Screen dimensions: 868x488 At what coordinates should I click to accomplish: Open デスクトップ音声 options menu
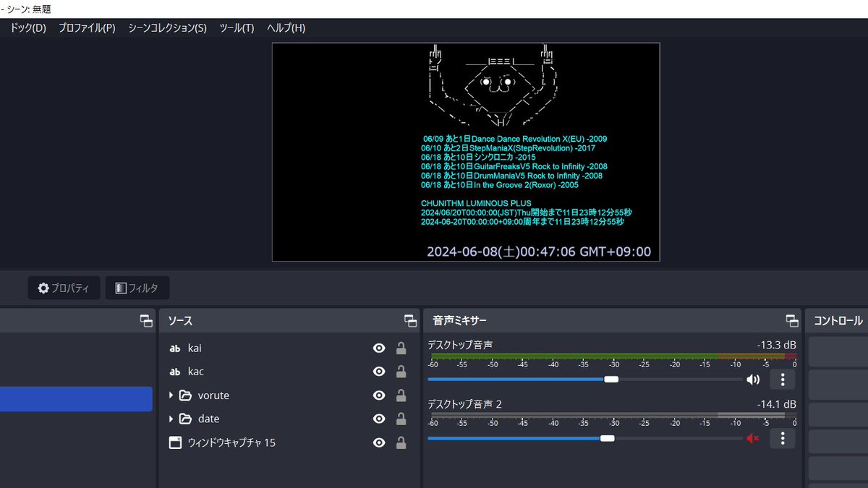coord(783,379)
